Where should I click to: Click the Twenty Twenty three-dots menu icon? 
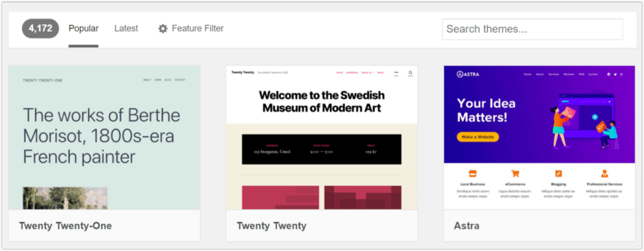396,72
